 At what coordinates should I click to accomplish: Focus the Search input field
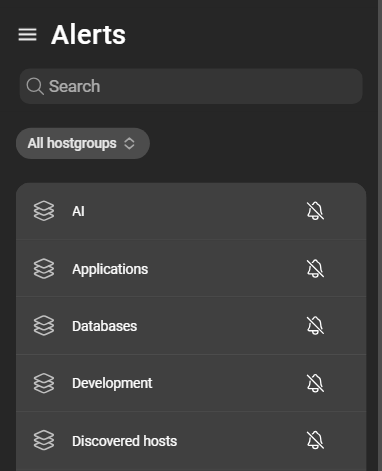point(191,86)
